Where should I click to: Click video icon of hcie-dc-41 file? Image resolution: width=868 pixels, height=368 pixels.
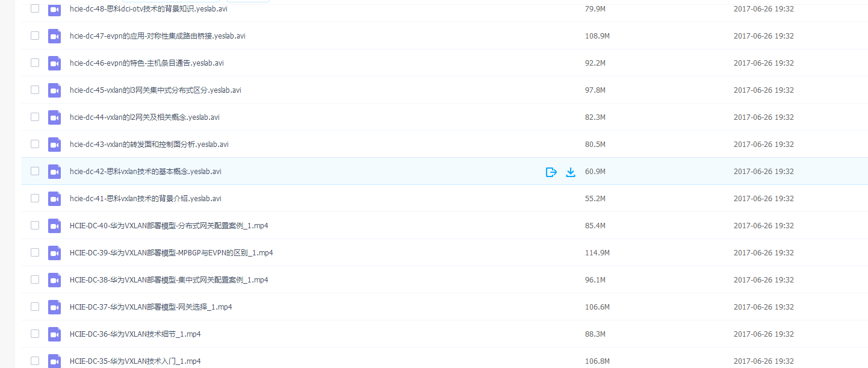55,199
